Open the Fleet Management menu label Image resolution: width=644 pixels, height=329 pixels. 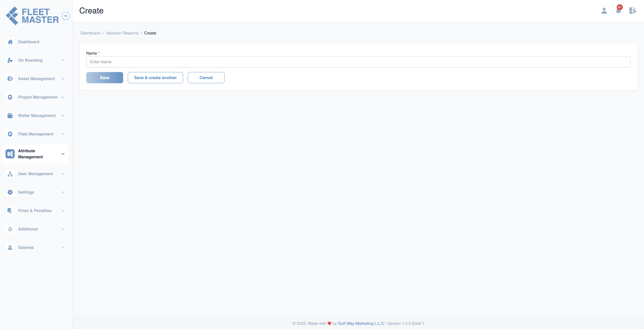(36, 134)
